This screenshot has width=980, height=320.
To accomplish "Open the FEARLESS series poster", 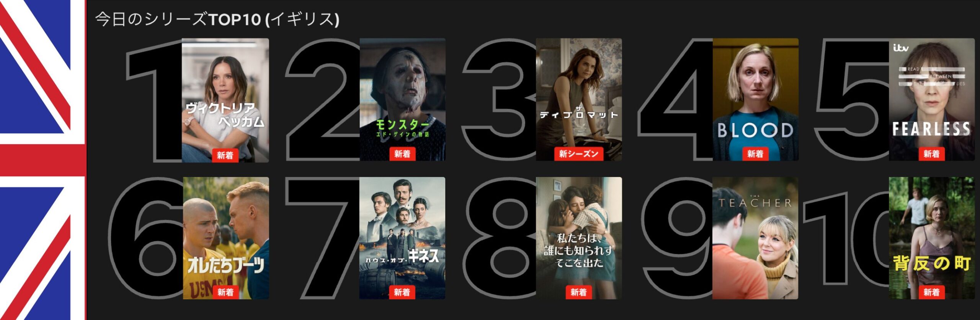I will click(932, 100).
